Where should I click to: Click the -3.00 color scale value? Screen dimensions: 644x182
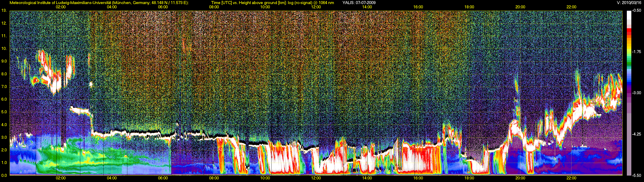click(x=636, y=93)
